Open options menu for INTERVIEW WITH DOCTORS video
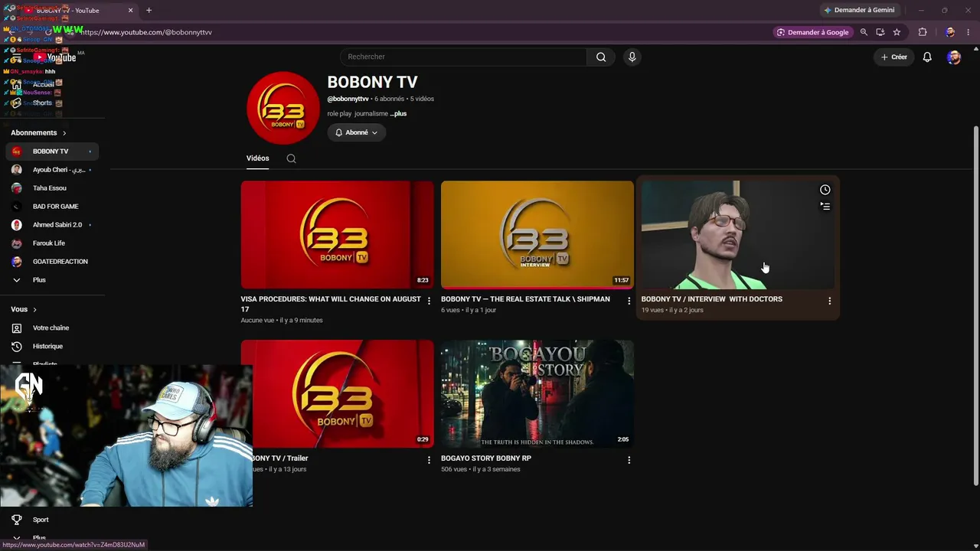This screenshot has height=551, width=980. click(829, 301)
